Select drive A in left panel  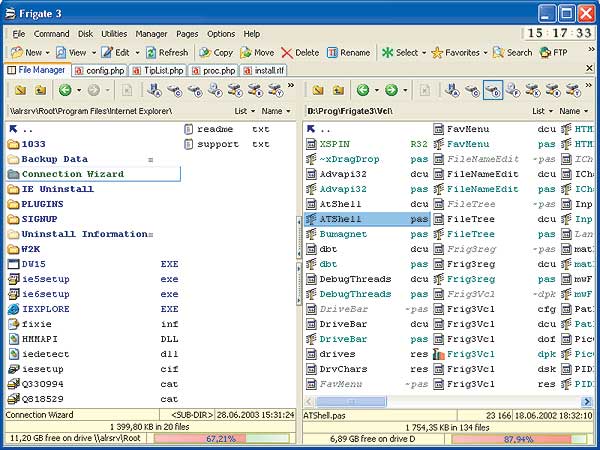(x=154, y=90)
